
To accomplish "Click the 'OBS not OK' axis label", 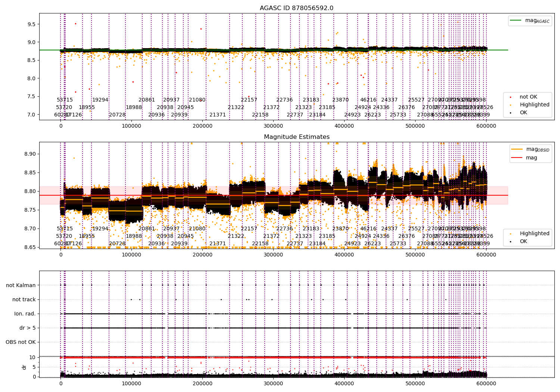I will click(x=21, y=342).
